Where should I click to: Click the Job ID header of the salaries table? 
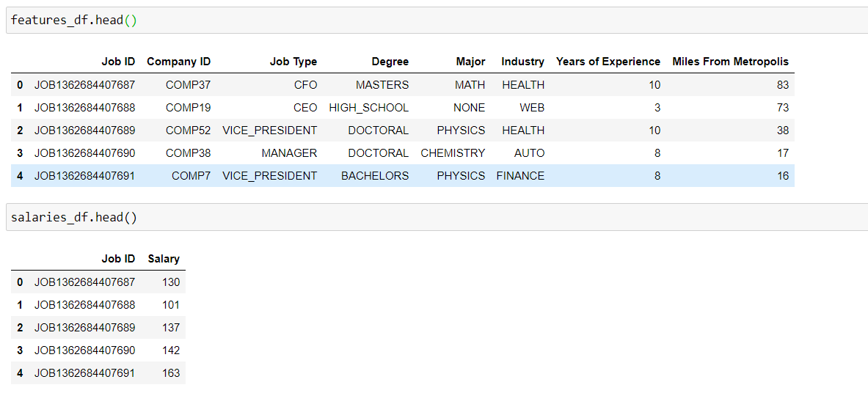[118, 259]
